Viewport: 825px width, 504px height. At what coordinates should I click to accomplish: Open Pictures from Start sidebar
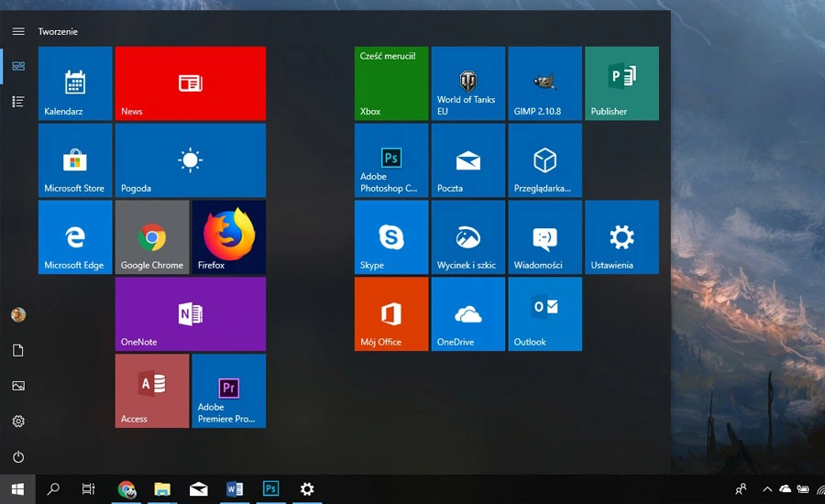[18, 386]
